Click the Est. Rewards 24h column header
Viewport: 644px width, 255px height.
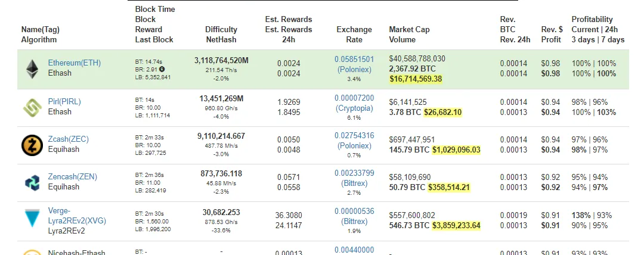click(289, 30)
